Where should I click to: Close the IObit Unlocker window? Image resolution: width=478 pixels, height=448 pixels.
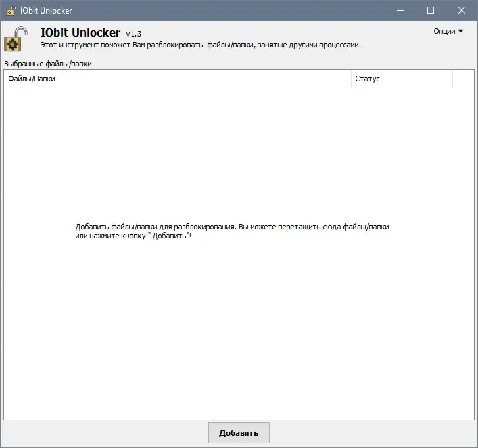462,10
